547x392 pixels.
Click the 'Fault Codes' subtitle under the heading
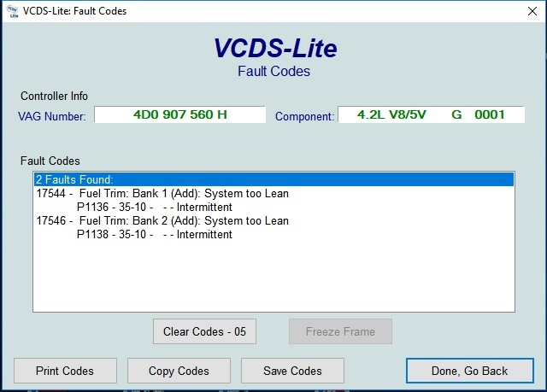pos(273,71)
